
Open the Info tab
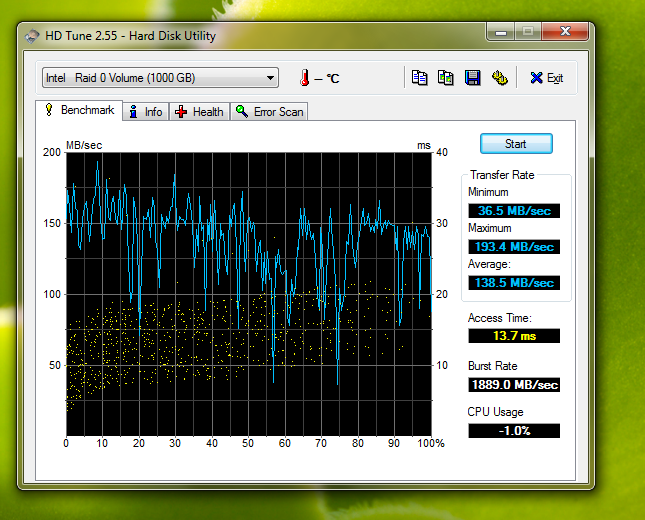[x=145, y=112]
